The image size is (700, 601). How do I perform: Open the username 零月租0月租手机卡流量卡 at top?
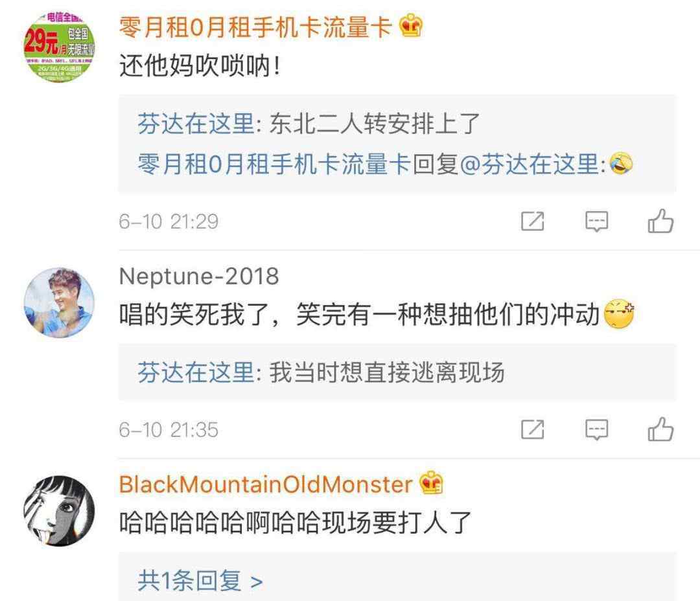coord(255,27)
